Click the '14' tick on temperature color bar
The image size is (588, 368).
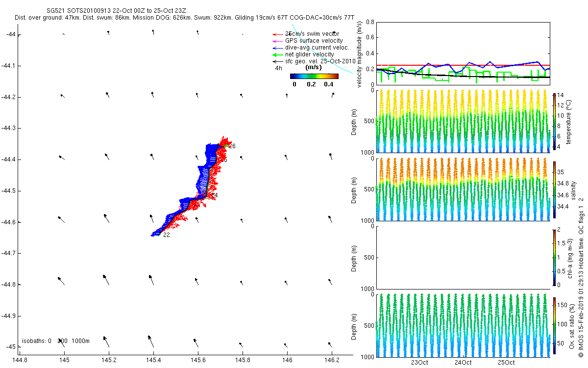561,95
